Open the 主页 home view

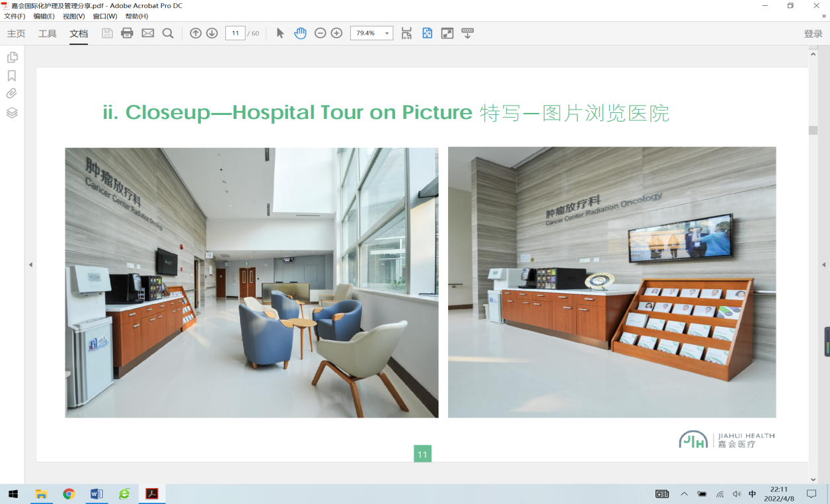[16, 34]
